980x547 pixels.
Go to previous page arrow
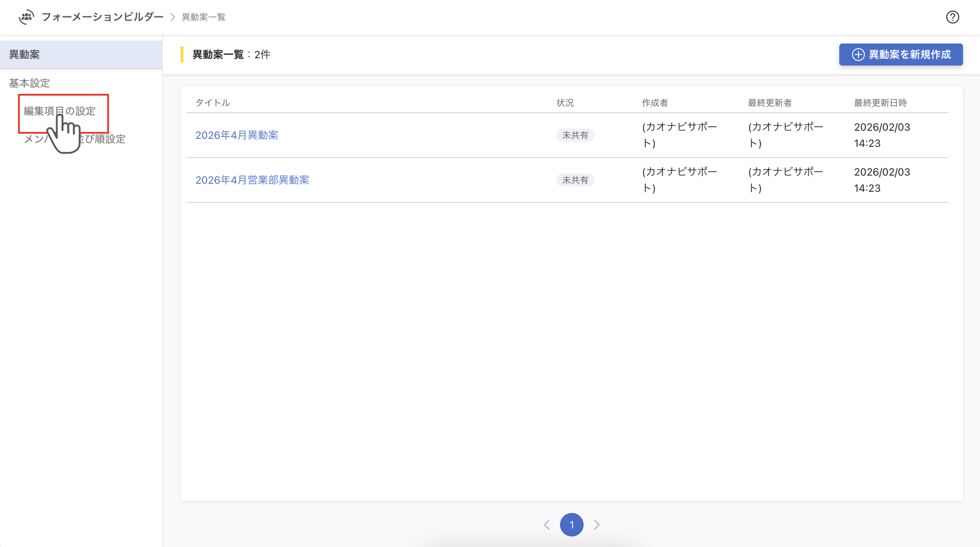point(547,525)
